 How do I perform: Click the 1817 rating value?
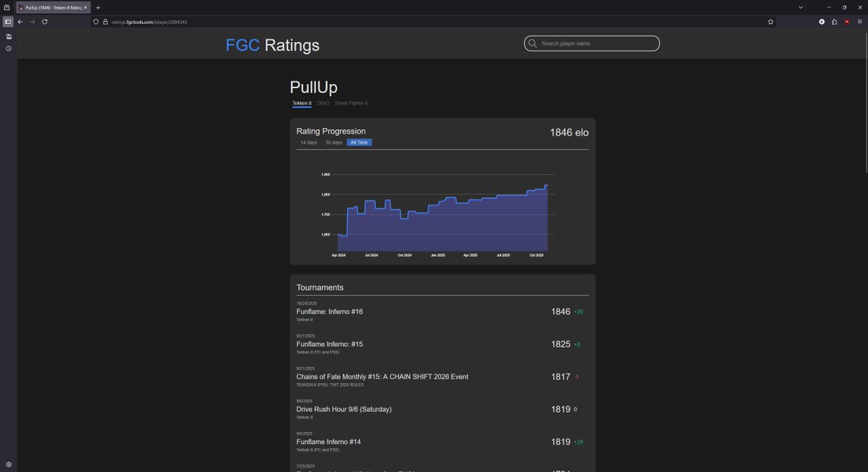coord(561,377)
